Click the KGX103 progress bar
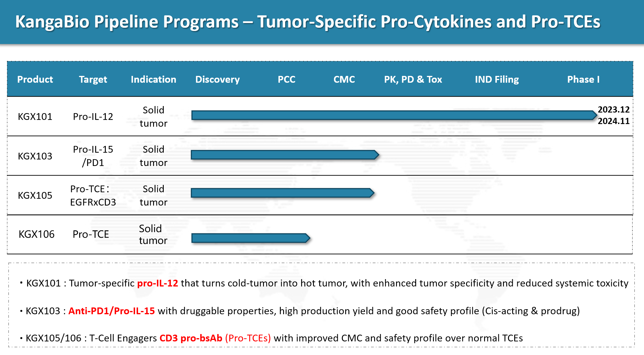The image size is (644, 355). click(x=284, y=155)
